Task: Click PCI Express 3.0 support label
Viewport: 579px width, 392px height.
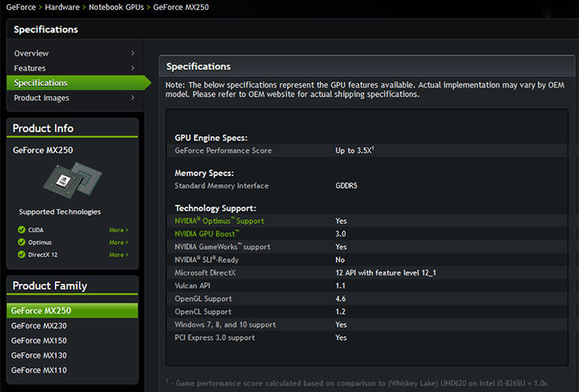Action: (x=215, y=337)
